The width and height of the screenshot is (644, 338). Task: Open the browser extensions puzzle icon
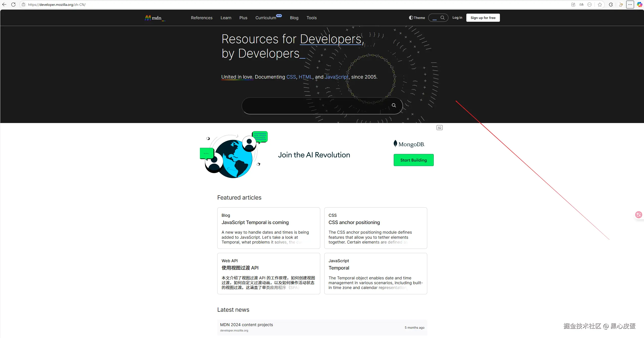click(x=611, y=5)
